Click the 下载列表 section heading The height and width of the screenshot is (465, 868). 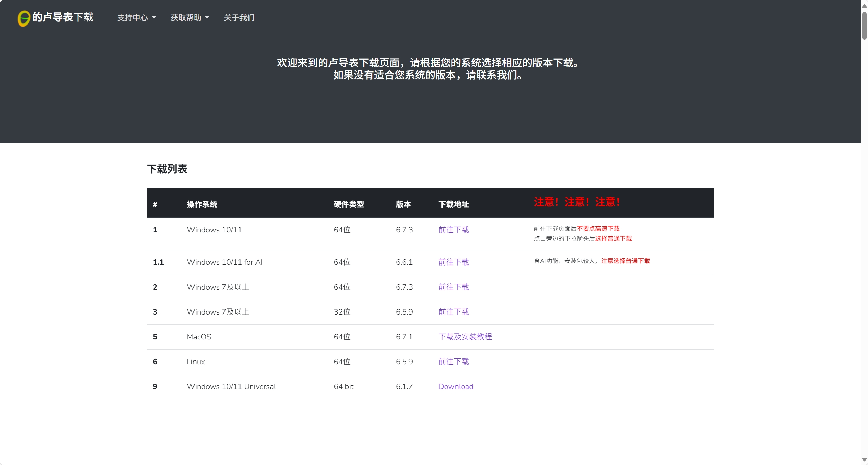pos(167,169)
